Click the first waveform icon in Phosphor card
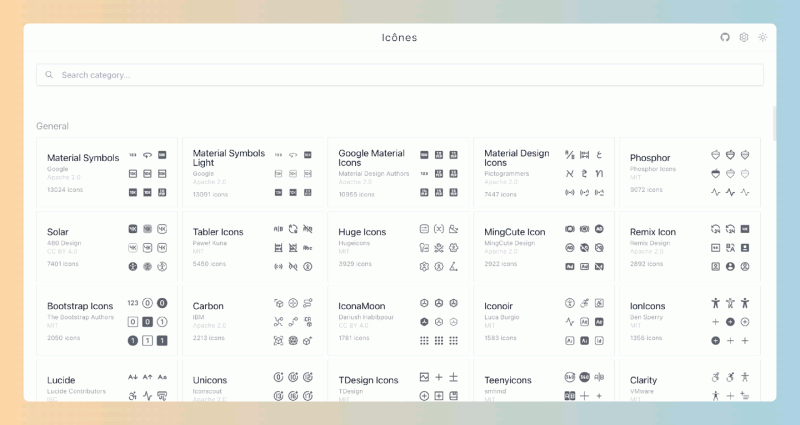This screenshot has width=800, height=425. tap(716, 192)
